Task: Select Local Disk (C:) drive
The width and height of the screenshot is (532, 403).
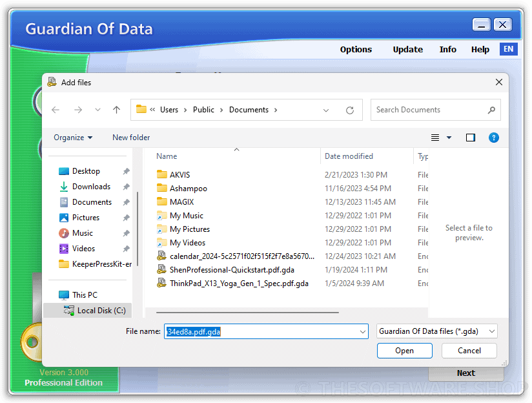Action: (88, 311)
